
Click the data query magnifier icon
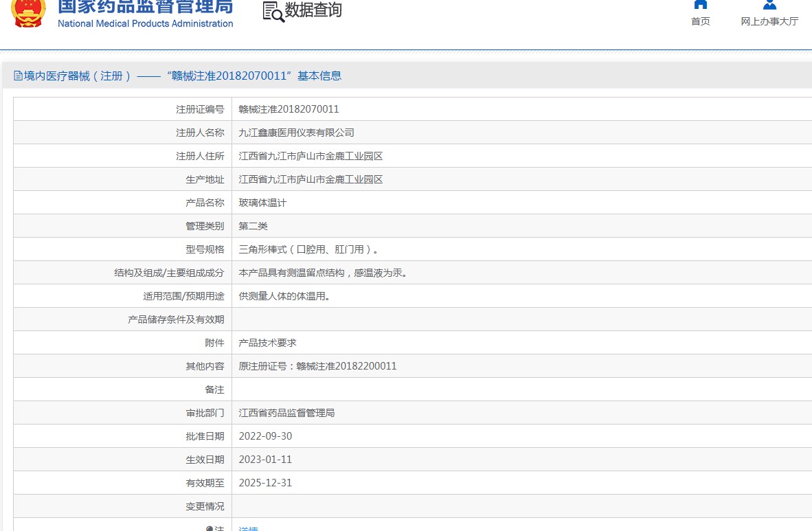tap(273, 12)
